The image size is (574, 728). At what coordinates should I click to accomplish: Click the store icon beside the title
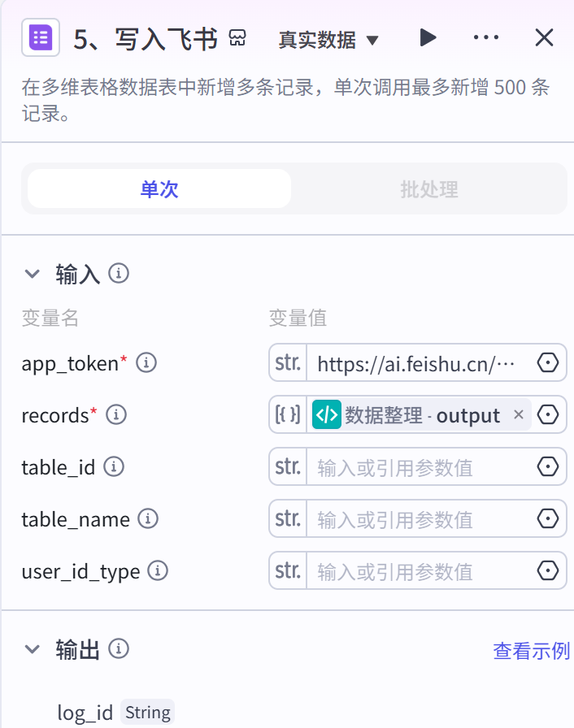pyautogui.click(x=237, y=38)
